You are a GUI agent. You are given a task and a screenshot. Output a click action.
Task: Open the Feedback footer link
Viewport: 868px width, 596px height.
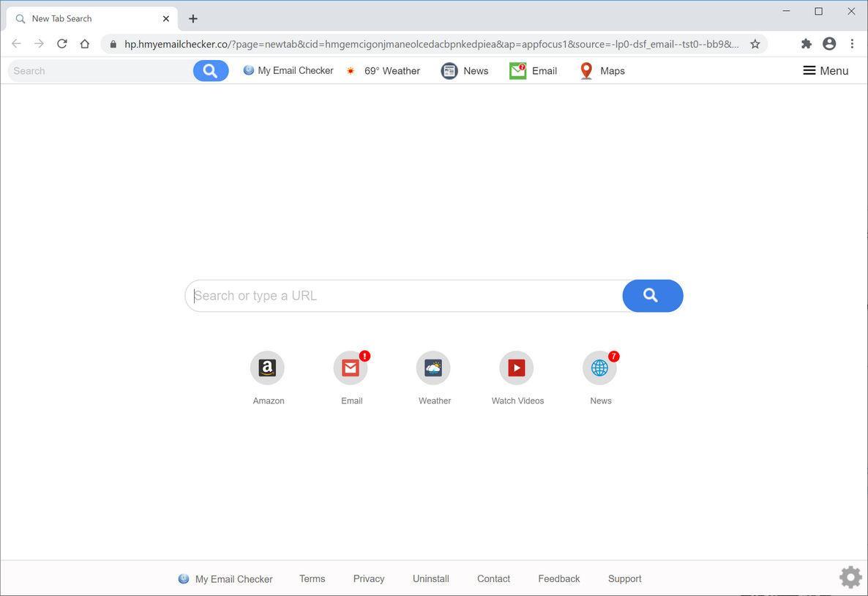coord(558,578)
